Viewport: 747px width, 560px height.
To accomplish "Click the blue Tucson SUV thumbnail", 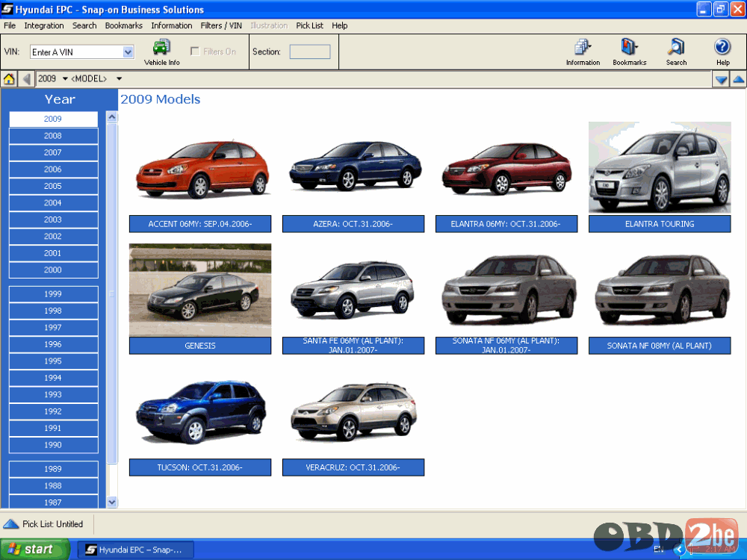I will 201,412.
